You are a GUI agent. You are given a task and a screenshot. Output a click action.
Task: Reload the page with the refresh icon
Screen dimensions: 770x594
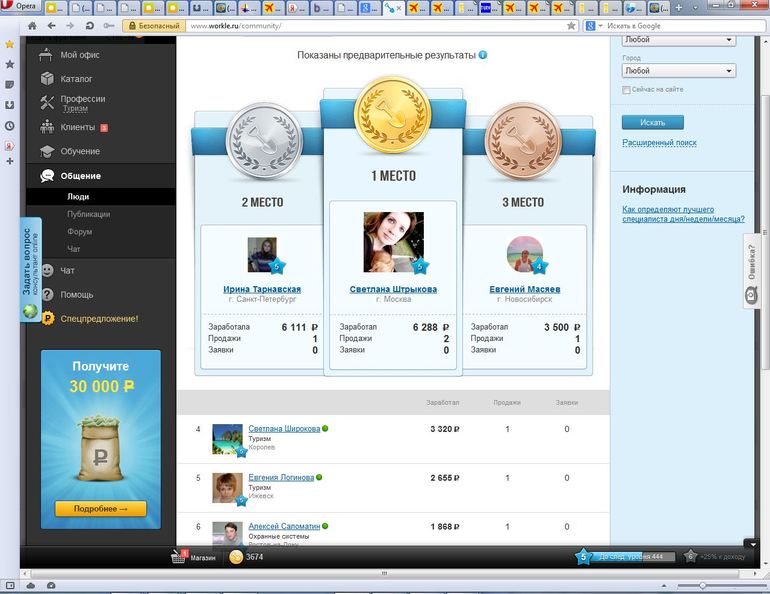[89, 26]
